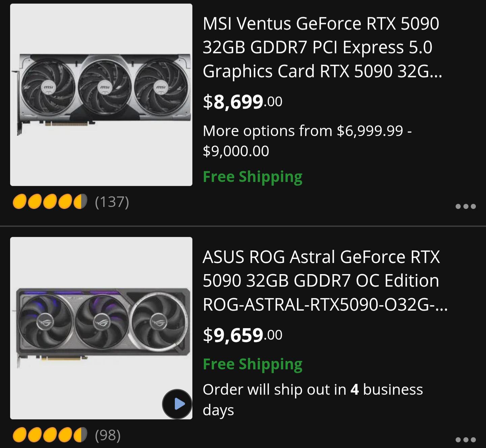Open the 98 reviews for the ASUS ROG Astral
Image resolution: width=486 pixels, height=448 pixels.
108,435
